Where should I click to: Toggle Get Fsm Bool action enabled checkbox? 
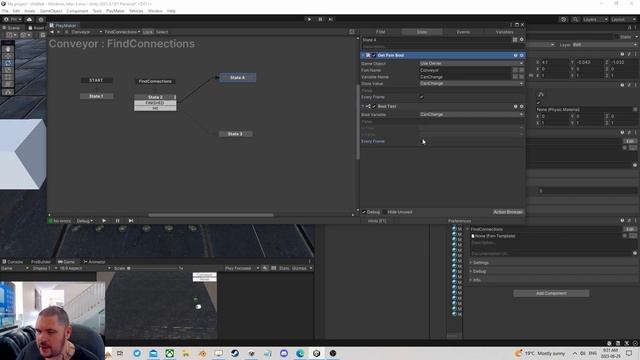point(374,55)
